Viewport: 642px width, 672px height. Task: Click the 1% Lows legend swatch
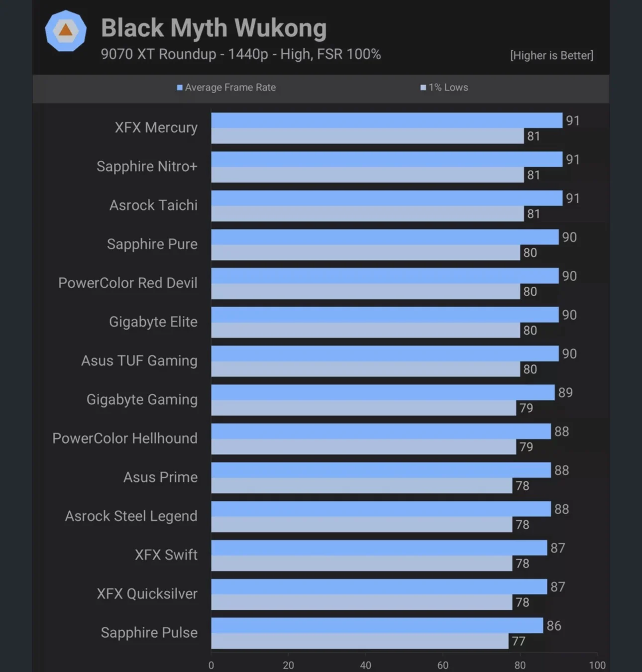coord(423,88)
